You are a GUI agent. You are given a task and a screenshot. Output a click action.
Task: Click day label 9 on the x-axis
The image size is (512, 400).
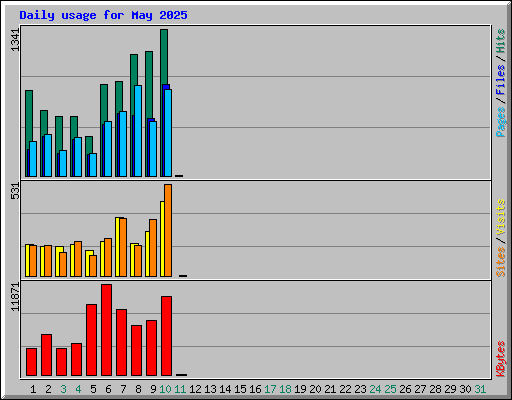(x=153, y=389)
